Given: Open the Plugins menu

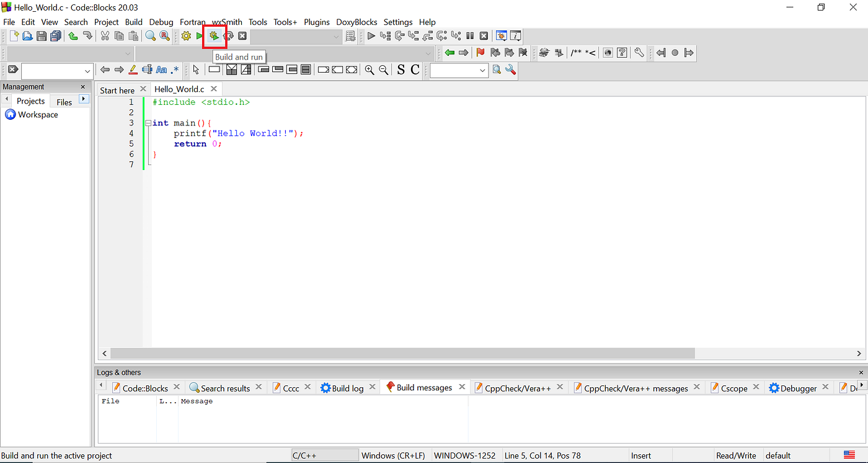Looking at the screenshot, I should pyautogui.click(x=317, y=22).
